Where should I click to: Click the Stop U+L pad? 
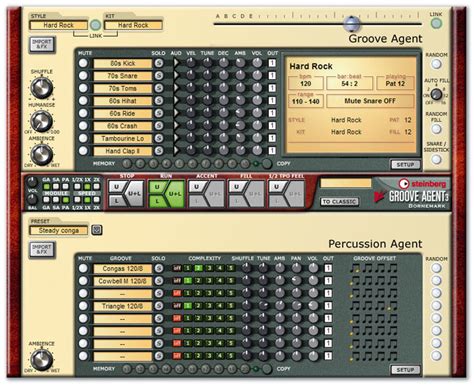pos(136,193)
